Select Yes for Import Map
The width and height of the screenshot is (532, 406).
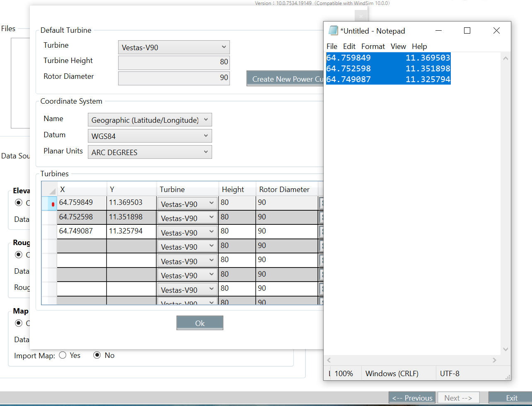point(63,355)
